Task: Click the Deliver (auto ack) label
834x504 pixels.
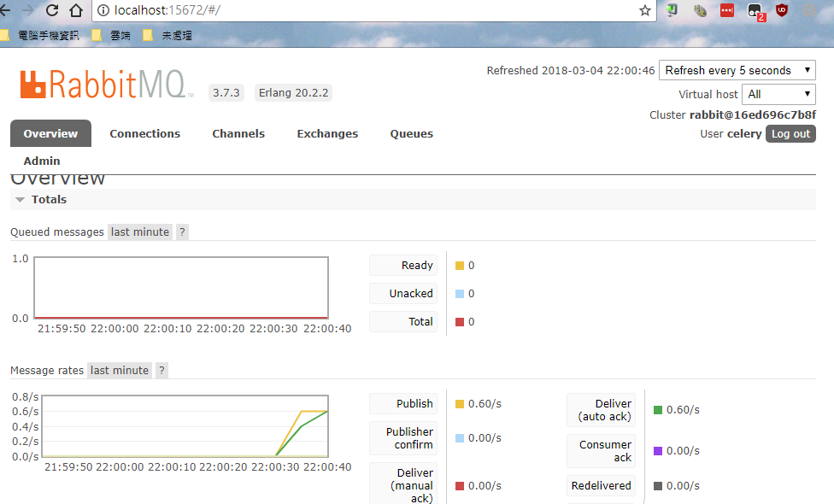Action: [601, 410]
